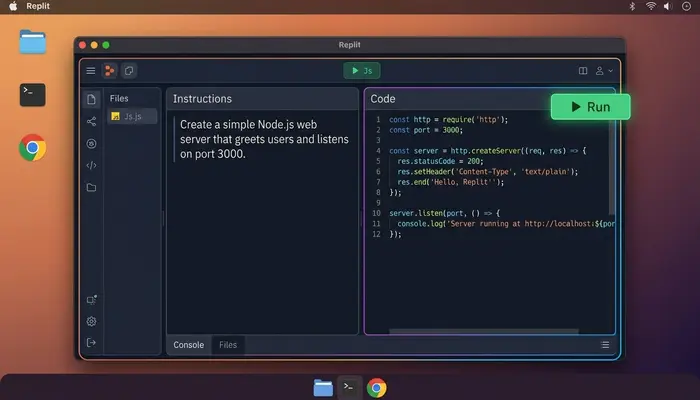Click the devices icon in lower sidebar
Screen dimensions: 700x400
pos(92,300)
